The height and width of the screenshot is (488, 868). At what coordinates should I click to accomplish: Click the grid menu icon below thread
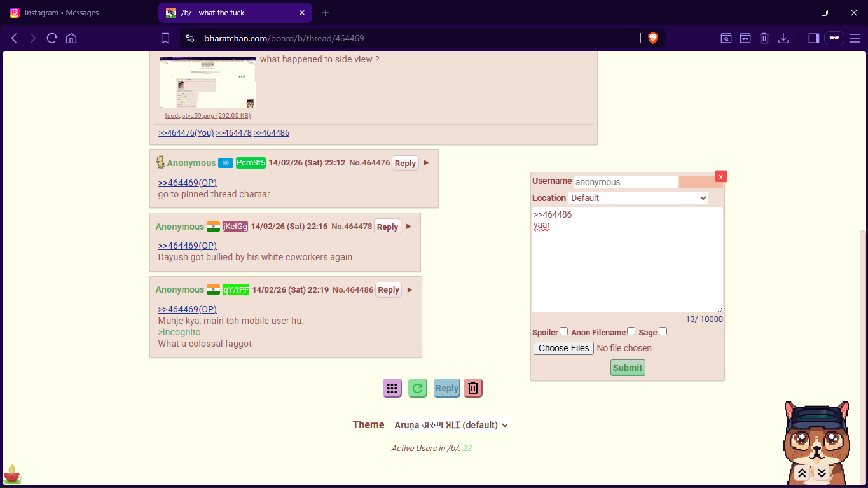tap(392, 388)
